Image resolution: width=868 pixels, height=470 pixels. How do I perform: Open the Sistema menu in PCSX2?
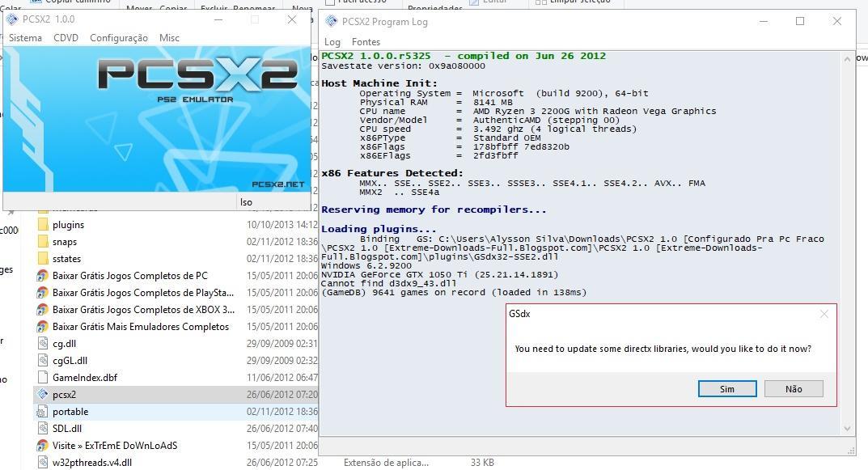point(25,38)
